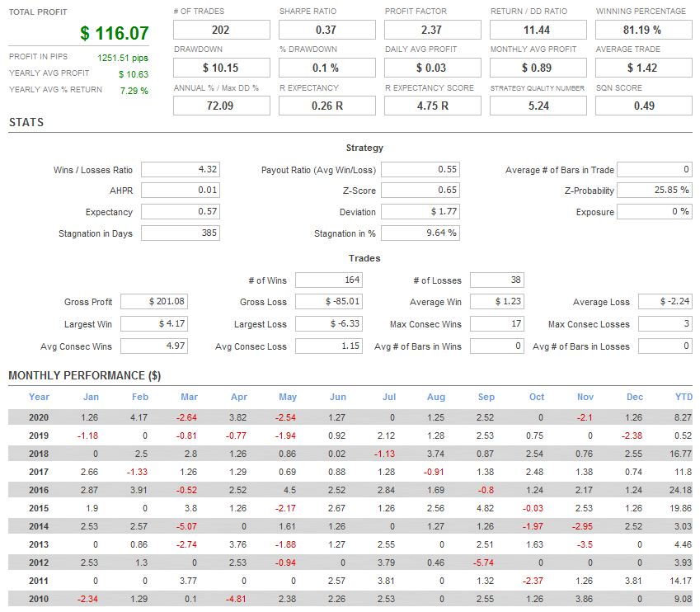Click the Avg # of Bars in Losses field

coord(665,346)
